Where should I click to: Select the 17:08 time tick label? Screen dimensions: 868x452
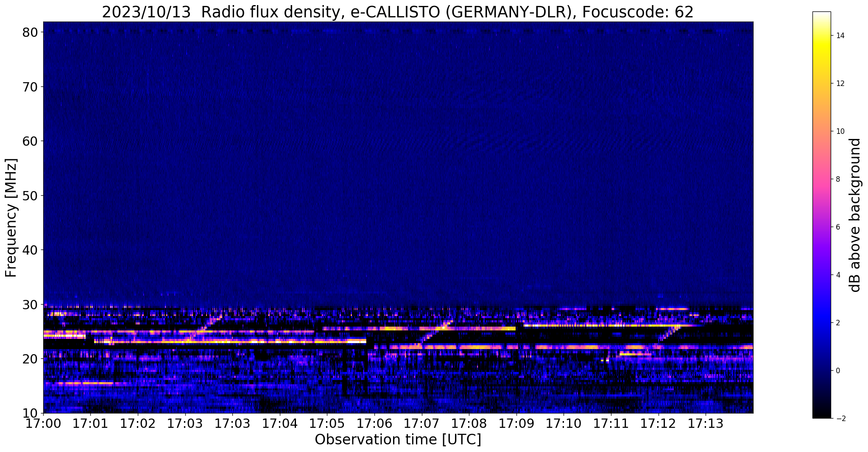coord(469,424)
